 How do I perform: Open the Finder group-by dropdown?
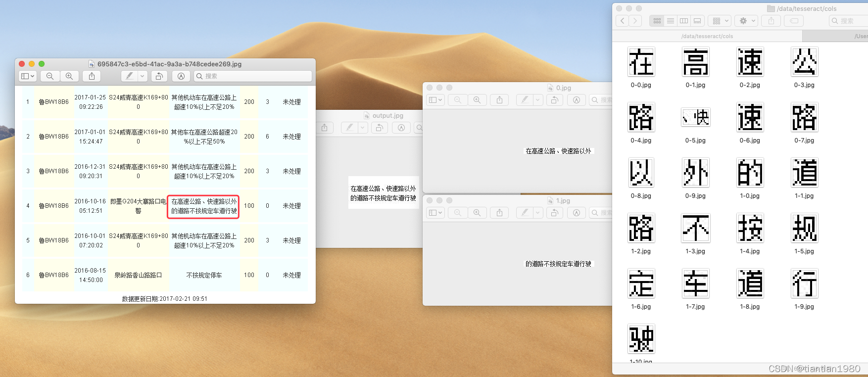click(720, 21)
